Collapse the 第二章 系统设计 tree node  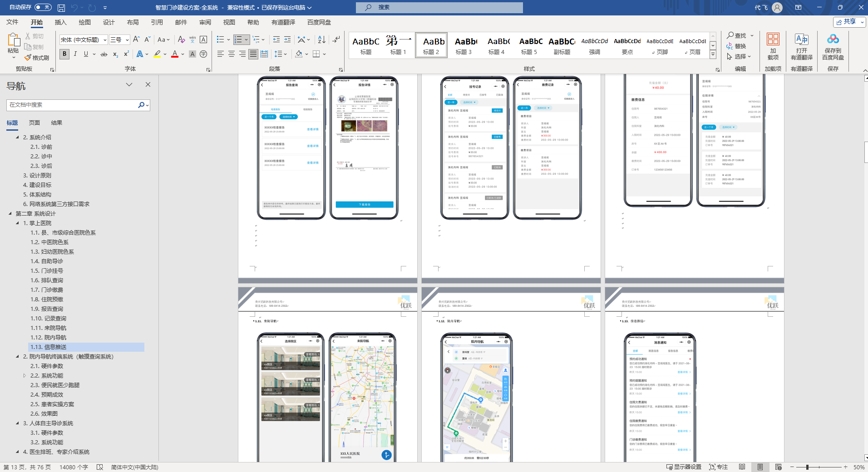tap(10, 213)
